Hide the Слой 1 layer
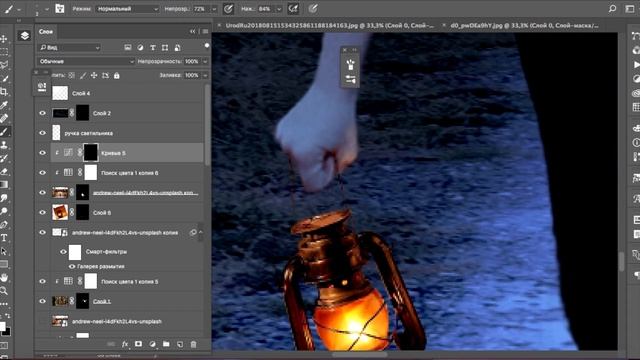This screenshot has height=360, width=640. pos(42,301)
